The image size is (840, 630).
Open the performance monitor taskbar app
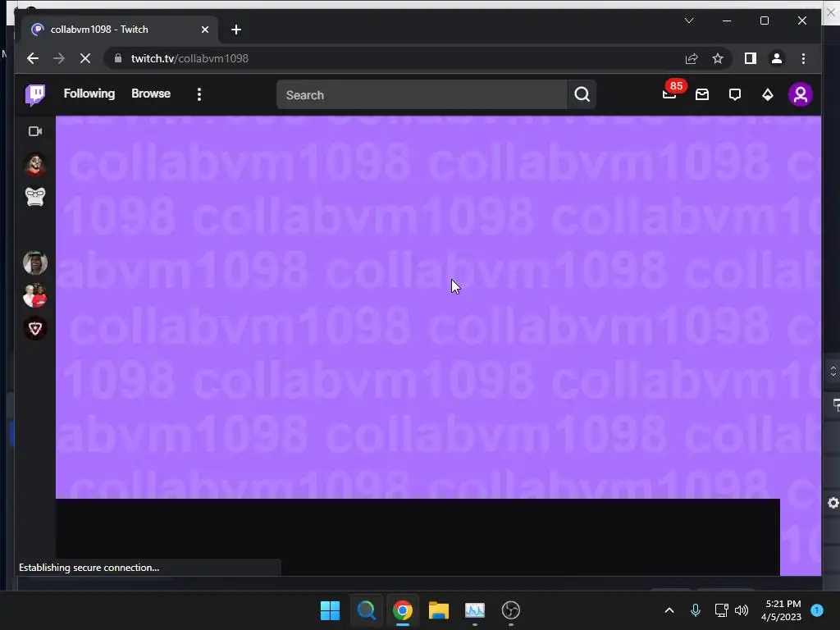(x=475, y=610)
